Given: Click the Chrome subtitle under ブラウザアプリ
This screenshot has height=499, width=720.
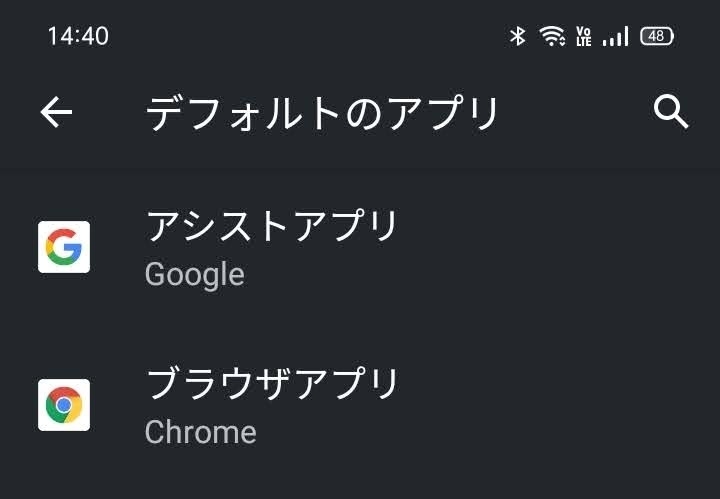Looking at the screenshot, I should pos(200,432).
